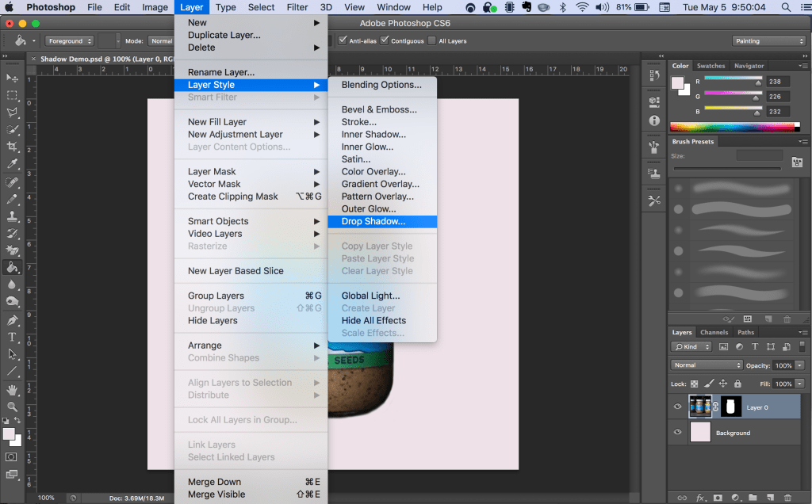Screen dimensions: 812x504
Task: Open the Window menu
Action: (393, 7)
